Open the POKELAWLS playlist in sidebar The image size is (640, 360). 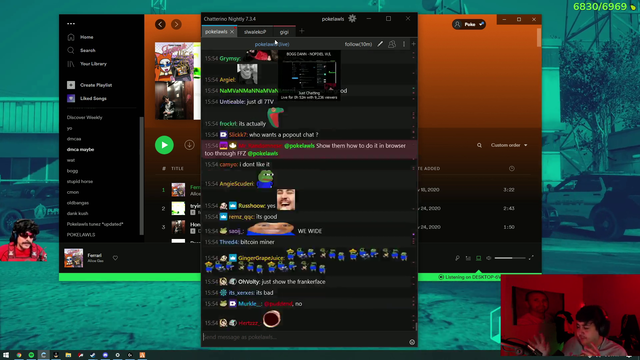(x=81, y=235)
